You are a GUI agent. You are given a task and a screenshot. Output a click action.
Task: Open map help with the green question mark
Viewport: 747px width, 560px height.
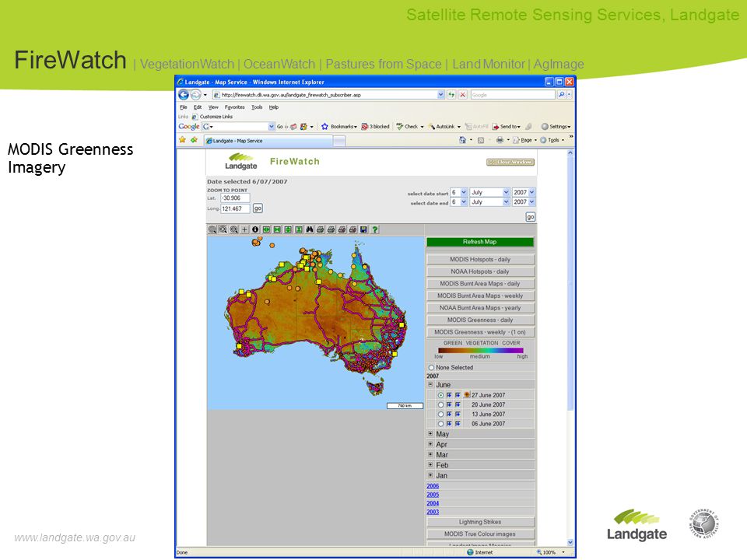(375, 229)
